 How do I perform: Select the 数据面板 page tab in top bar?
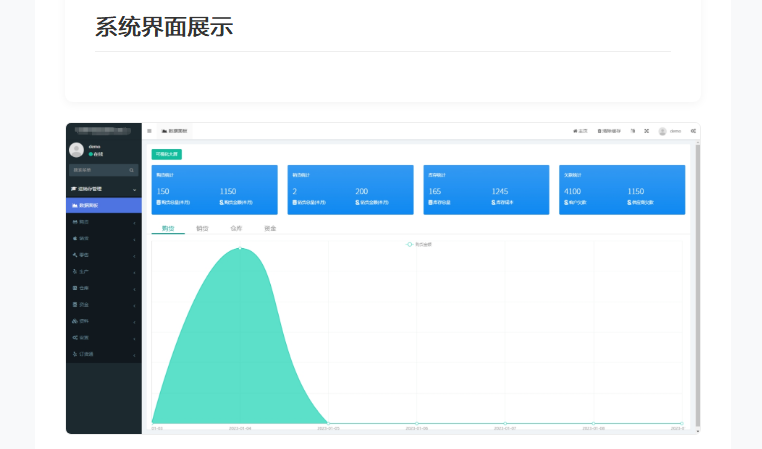pyautogui.click(x=174, y=131)
